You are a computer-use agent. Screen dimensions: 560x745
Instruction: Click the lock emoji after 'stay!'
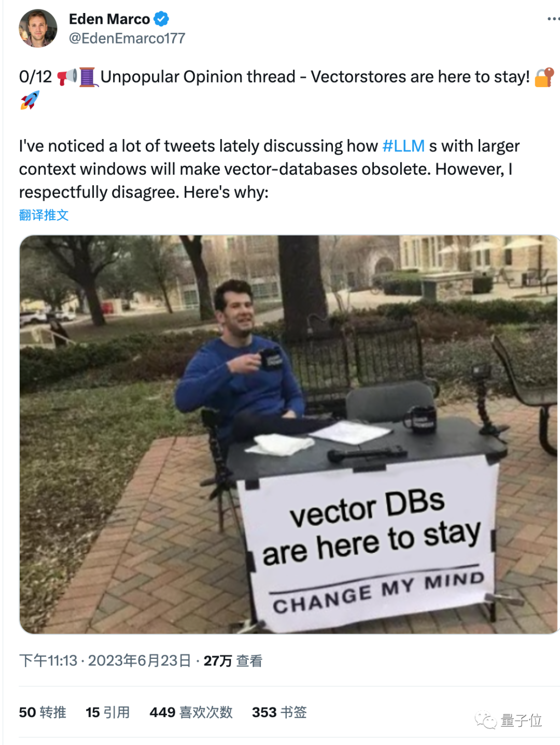[544, 77]
